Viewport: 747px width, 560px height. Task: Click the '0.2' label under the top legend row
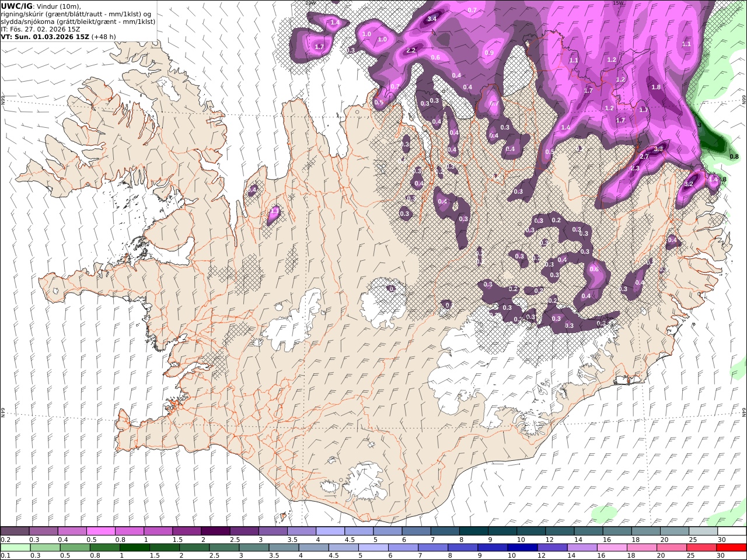5,540
